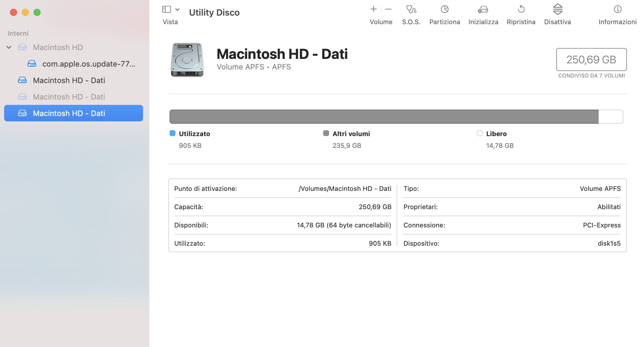Open the Vista sidebar view icon
Image resolution: width=644 pixels, height=347 pixels.
point(167,9)
